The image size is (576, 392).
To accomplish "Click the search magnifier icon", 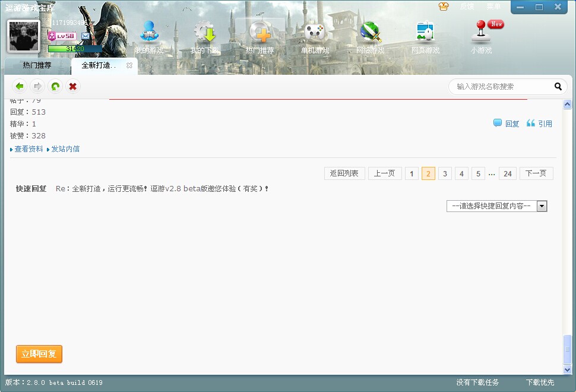I will [558, 86].
